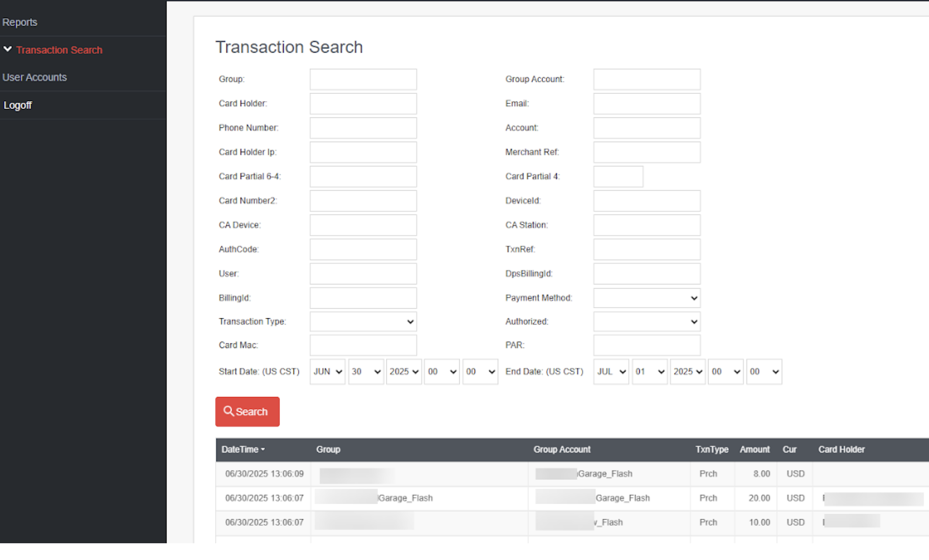This screenshot has height=560, width=929.
Task: Open the Payment Method dropdown
Action: pyautogui.click(x=646, y=298)
